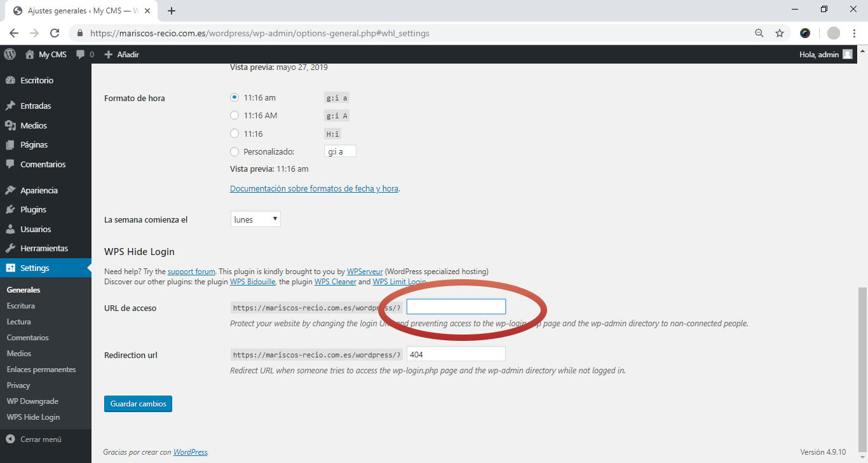Viewport: 868px width, 463px height.
Task: Select 11:16 AM uppercase time format
Action: tap(234, 116)
